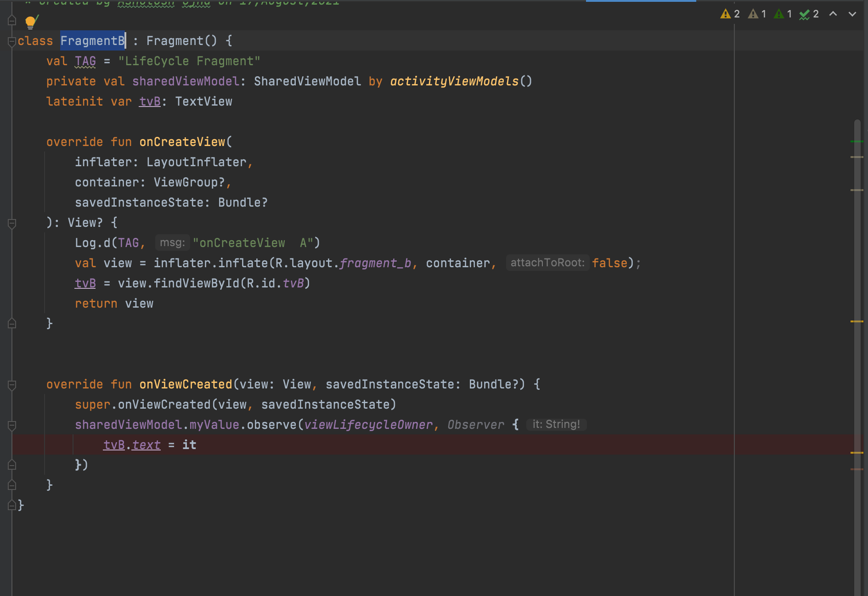Click the LayoutInflater parameter type

[x=197, y=162]
